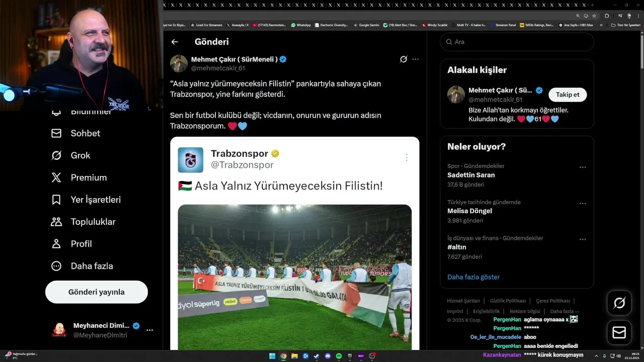The width and height of the screenshot is (644, 362).
Task: Click Hizmet Şartları footer link
Action: (463, 301)
